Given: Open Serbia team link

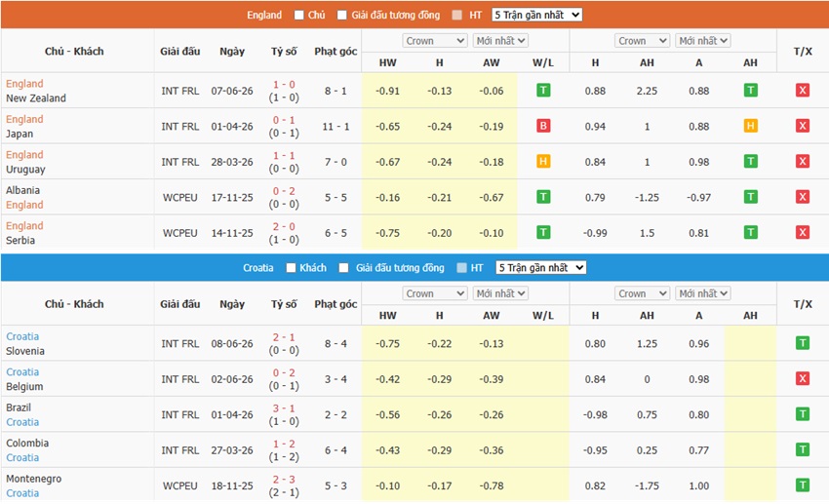Looking at the screenshot, I should (20, 240).
